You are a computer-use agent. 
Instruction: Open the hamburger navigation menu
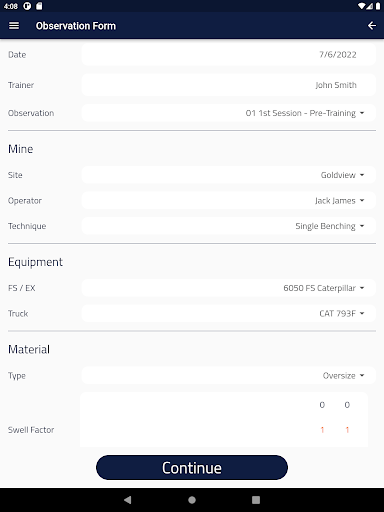pyautogui.click(x=14, y=26)
